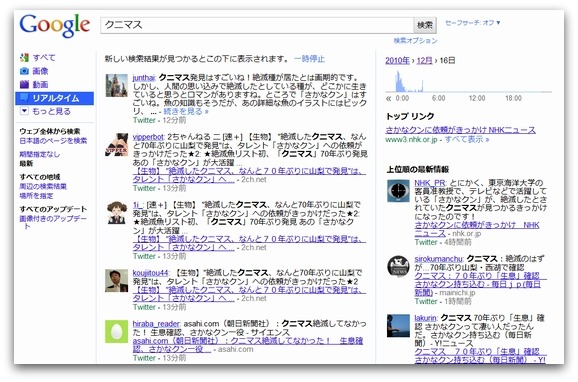Open vipperbot user avatar
The image size is (578, 382).
click(116, 145)
